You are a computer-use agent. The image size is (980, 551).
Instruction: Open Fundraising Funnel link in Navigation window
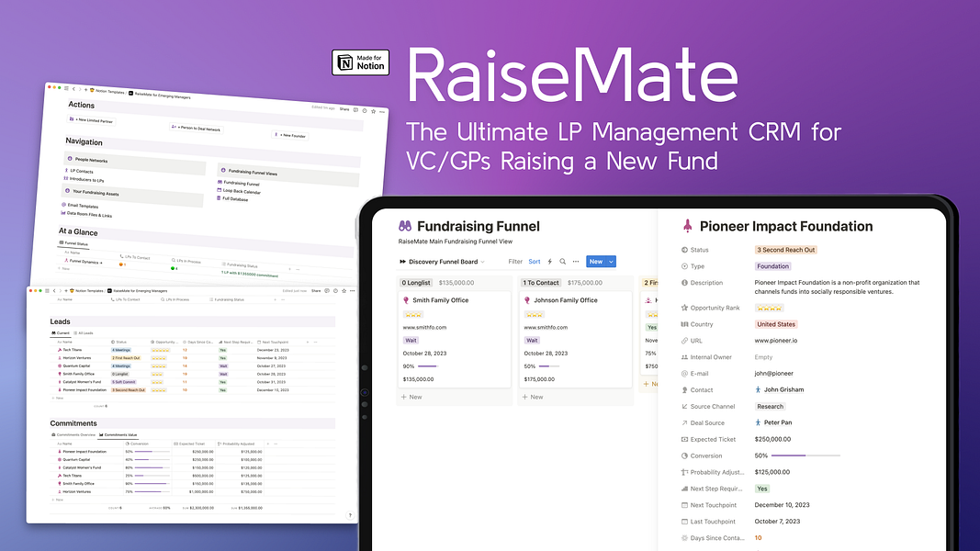(242, 184)
